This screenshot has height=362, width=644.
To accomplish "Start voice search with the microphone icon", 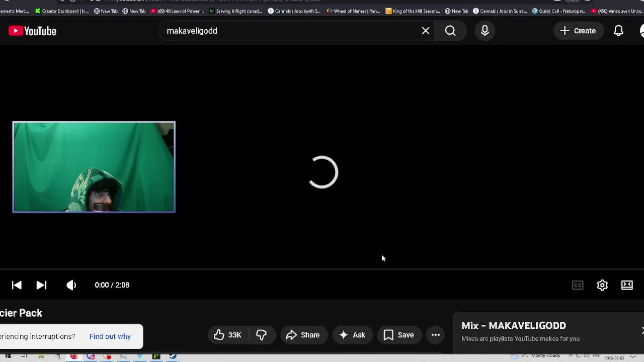I will pos(485,31).
